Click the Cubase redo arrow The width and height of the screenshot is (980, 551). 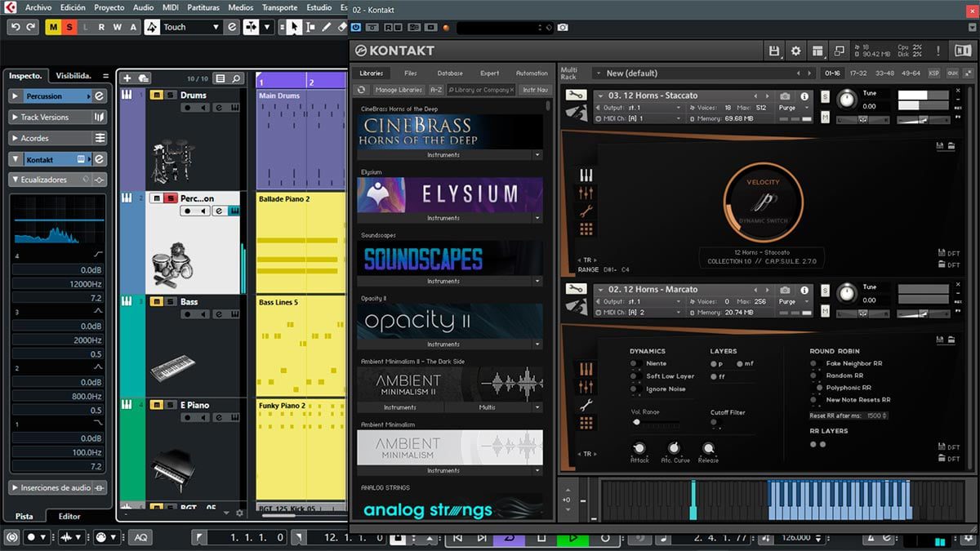pos(31,27)
